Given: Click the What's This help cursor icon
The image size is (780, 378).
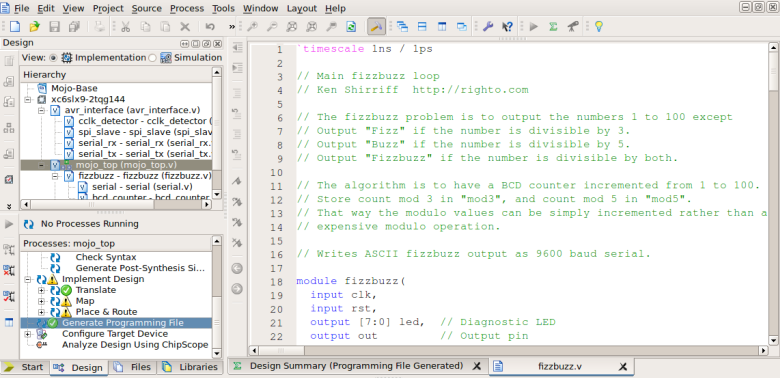Looking at the screenshot, I should [x=507, y=26].
